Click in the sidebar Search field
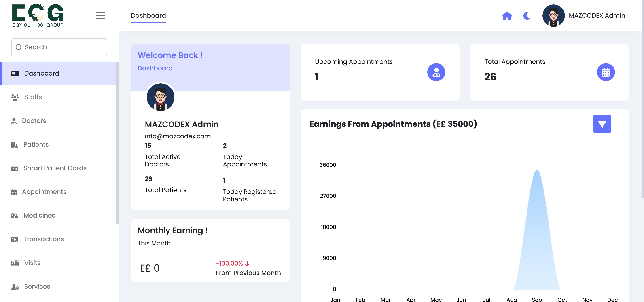This screenshot has width=644, height=302. pos(59,47)
